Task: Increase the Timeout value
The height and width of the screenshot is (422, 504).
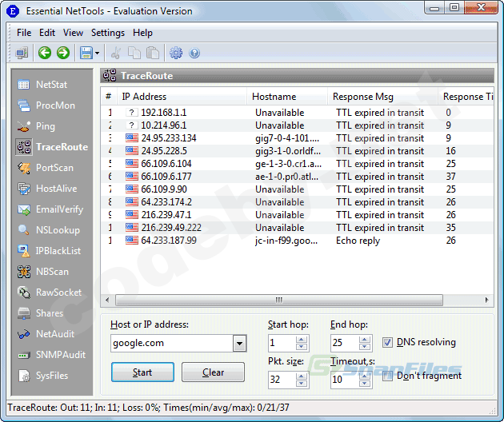Action: (x=365, y=376)
